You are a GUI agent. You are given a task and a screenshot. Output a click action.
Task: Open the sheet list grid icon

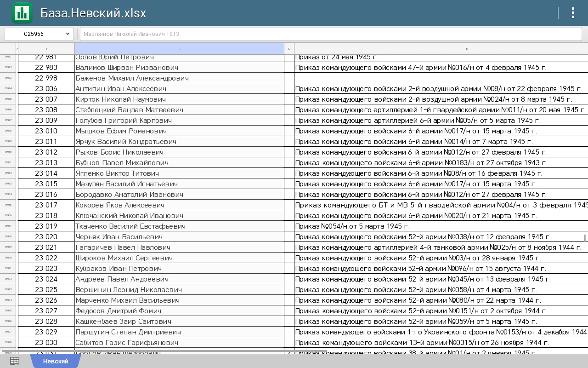(x=15, y=361)
